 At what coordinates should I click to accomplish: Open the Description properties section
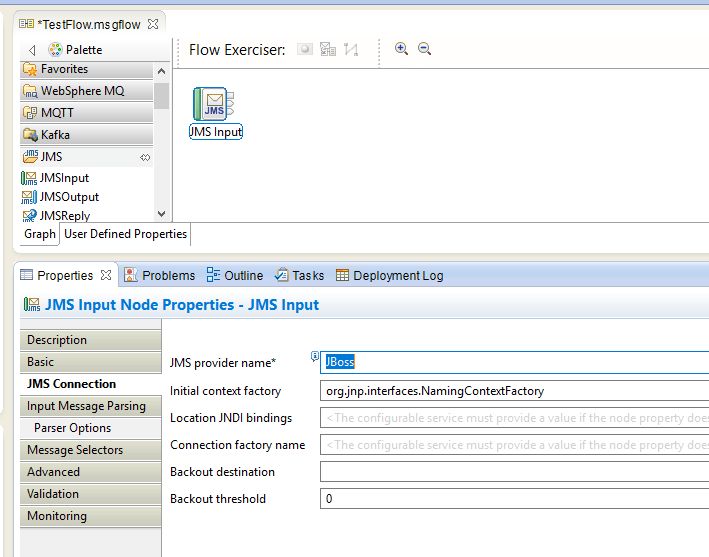90,340
